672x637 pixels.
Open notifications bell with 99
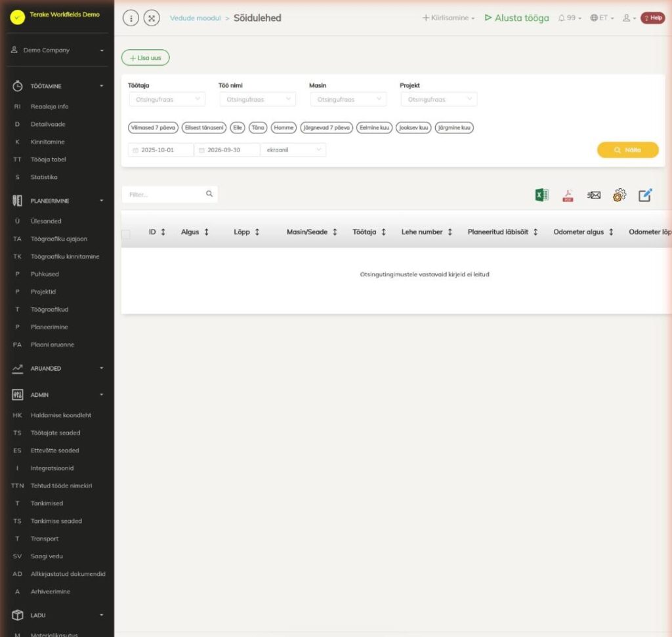[569, 18]
